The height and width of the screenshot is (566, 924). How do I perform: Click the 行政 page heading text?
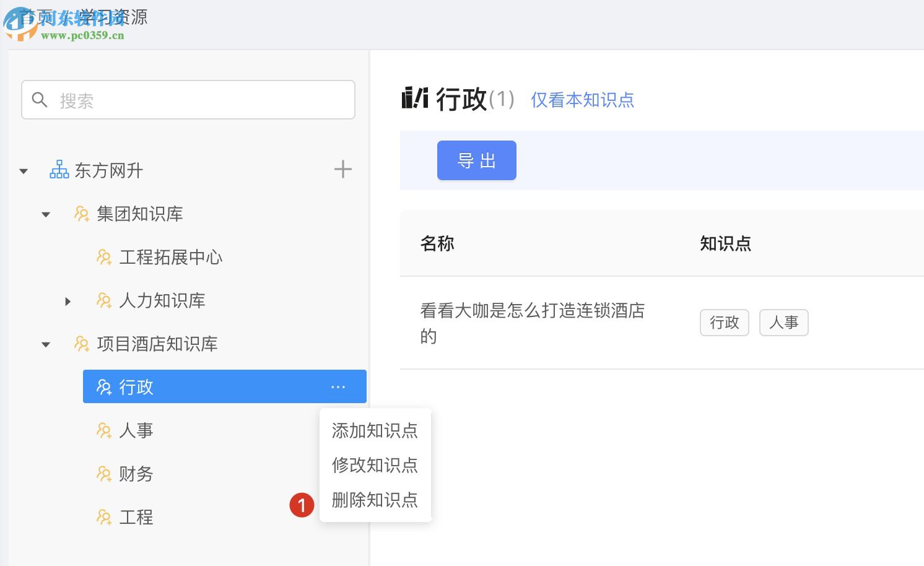click(x=461, y=99)
